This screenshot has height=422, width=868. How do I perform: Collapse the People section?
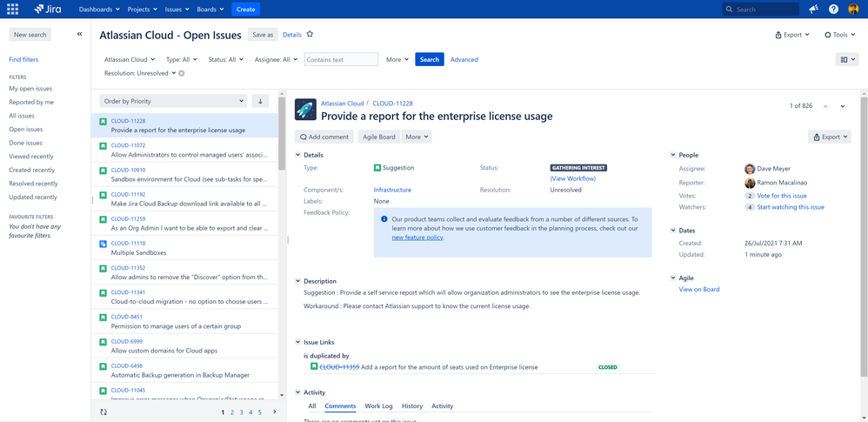673,155
